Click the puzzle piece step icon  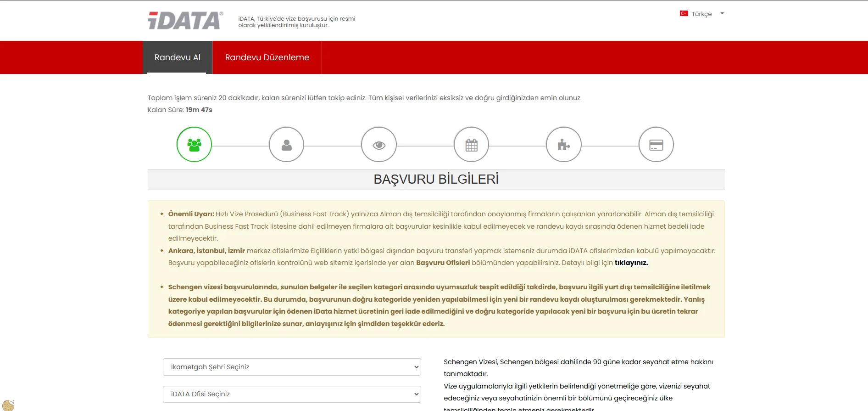click(564, 145)
